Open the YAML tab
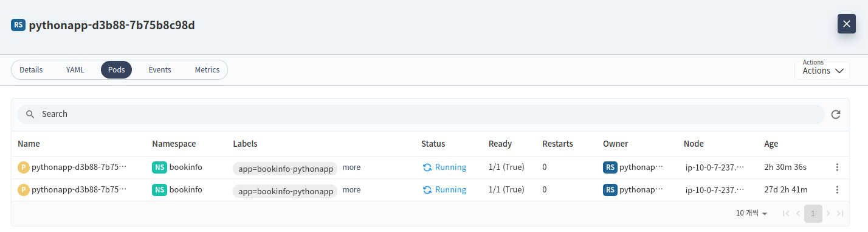The width and height of the screenshot is (868, 232). (x=75, y=70)
